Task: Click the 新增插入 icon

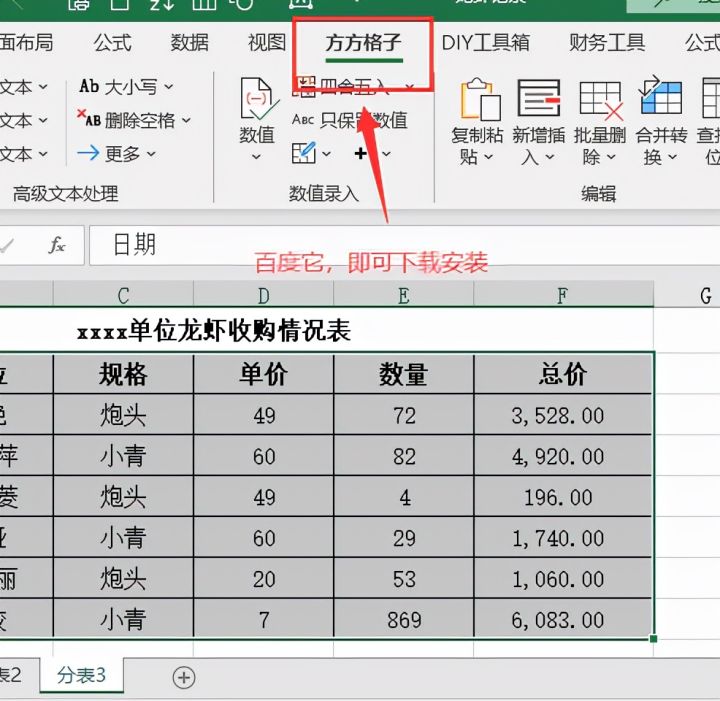Action: [x=539, y=98]
